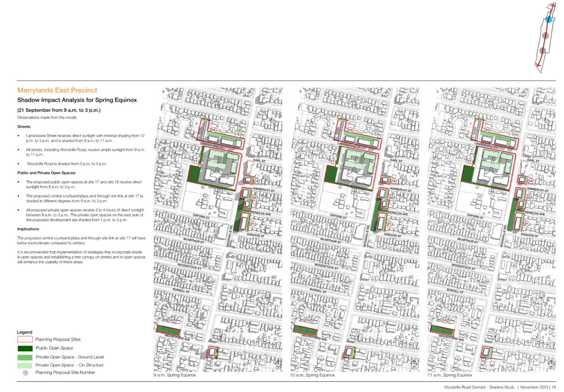Click site number 19 marker on 10 a.m. map
564x392 pixels.
click(x=394, y=181)
